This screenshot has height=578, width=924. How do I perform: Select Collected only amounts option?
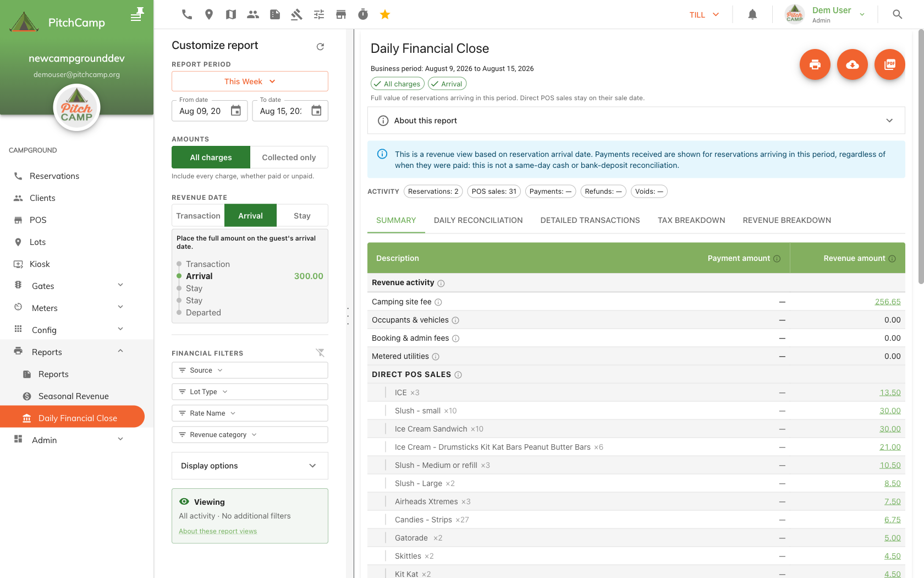pos(289,157)
